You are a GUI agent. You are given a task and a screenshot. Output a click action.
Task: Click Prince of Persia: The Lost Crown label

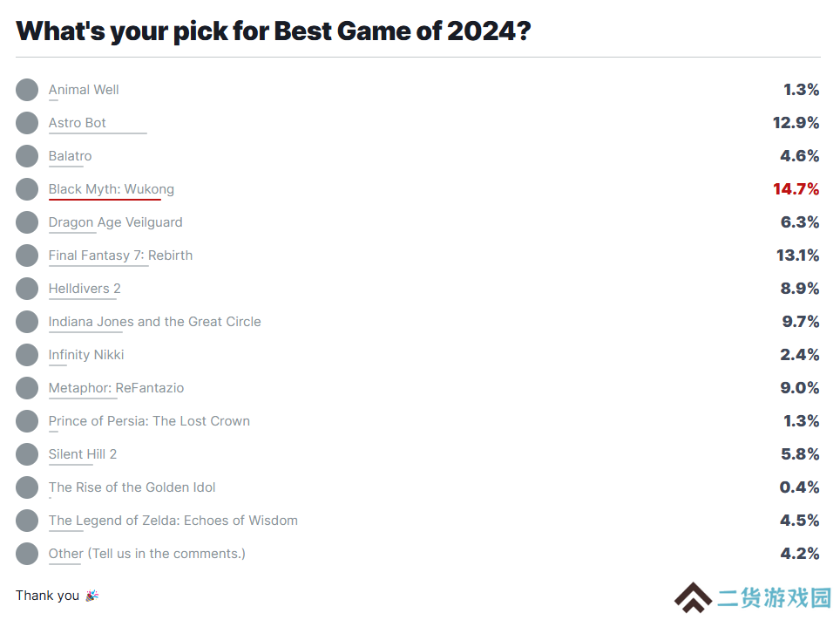point(149,421)
